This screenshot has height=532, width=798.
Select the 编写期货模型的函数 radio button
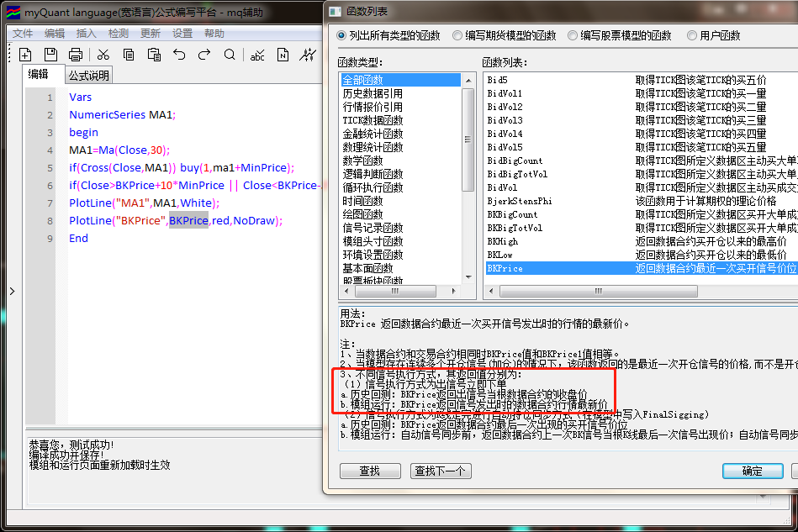[x=457, y=35]
